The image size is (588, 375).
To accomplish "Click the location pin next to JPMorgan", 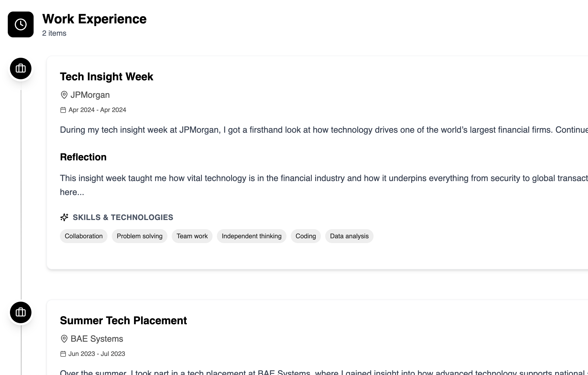I will pyautogui.click(x=64, y=95).
